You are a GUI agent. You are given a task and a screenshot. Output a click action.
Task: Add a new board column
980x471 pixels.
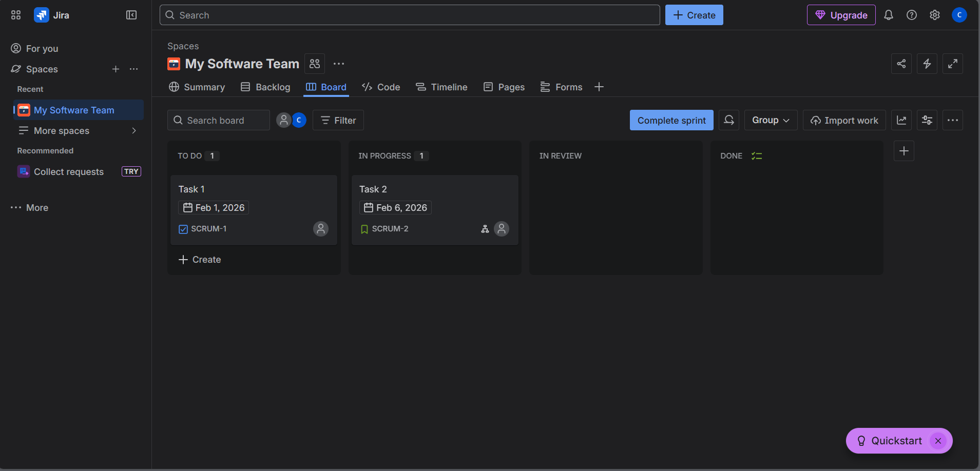click(904, 151)
